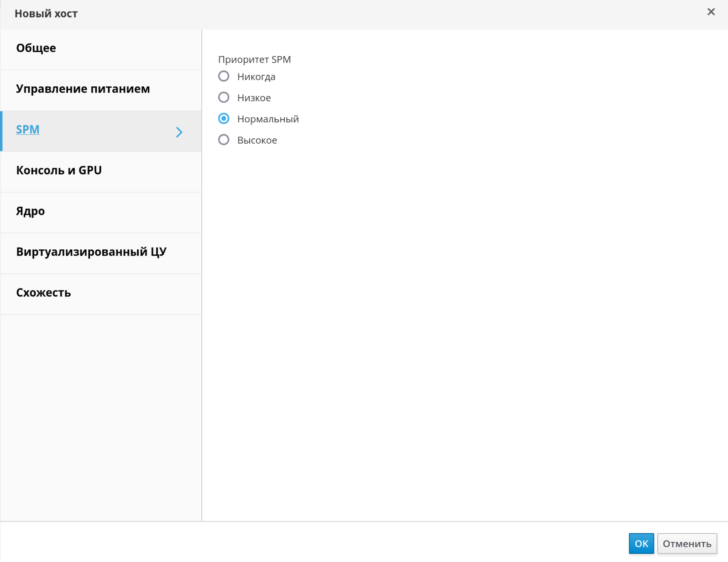Open the Консоль и GPU tab
Viewport: 728px width, 562px height.
coord(59,170)
